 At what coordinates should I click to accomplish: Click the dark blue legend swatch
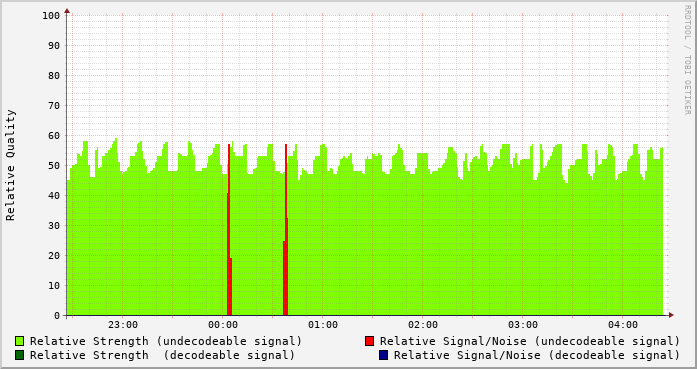[x=383, y=355]
